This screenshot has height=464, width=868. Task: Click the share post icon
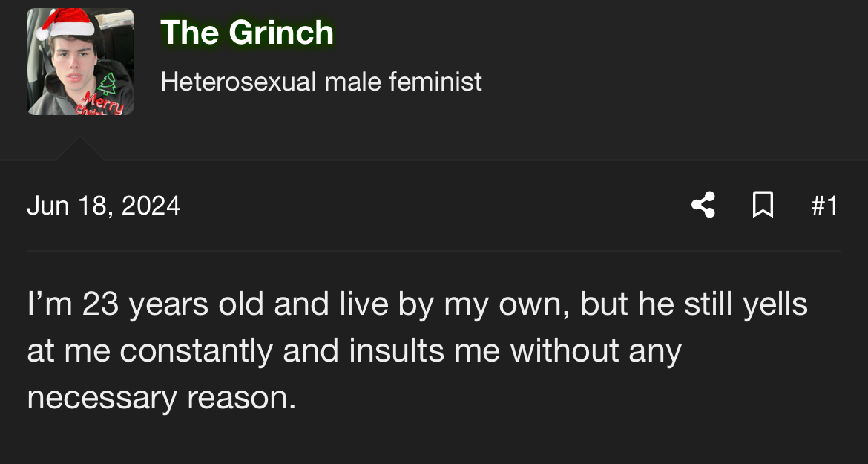(703, 205)
